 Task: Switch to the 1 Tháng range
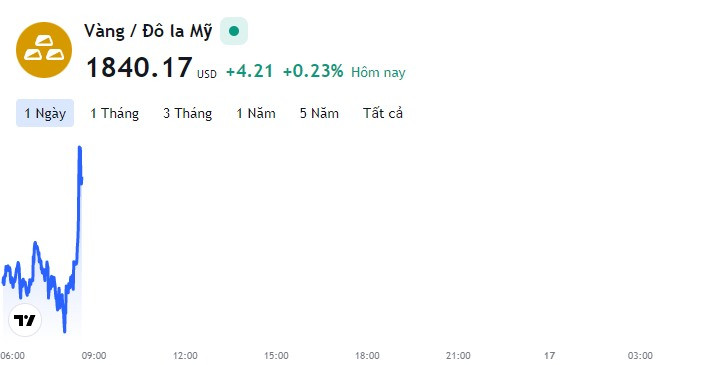(x=115, y=113)
